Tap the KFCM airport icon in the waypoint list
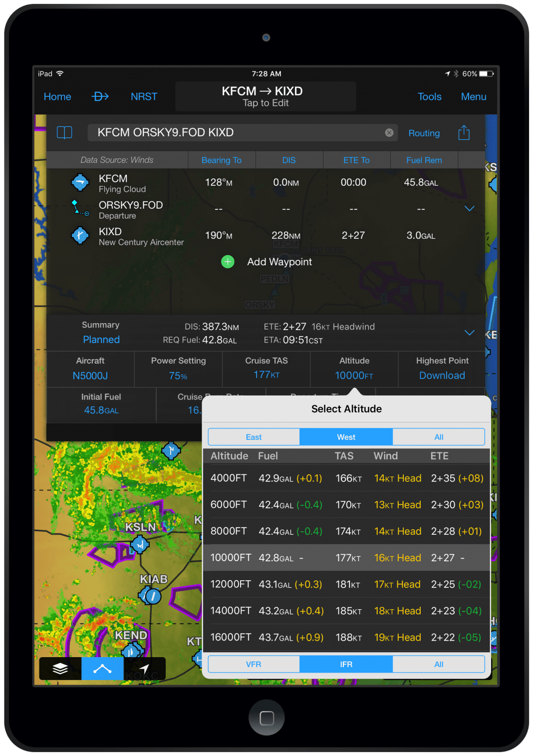The width and height of the screenshot is (533, 756). pos(80,182)
